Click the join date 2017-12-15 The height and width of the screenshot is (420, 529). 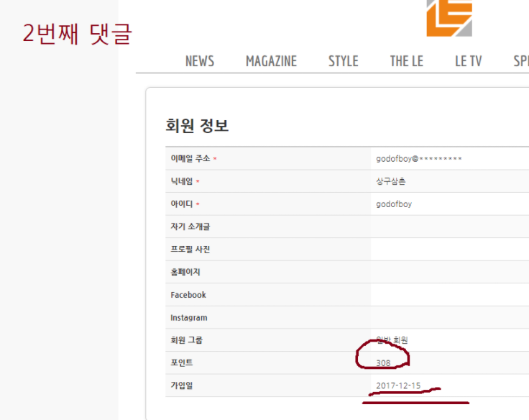398,386
